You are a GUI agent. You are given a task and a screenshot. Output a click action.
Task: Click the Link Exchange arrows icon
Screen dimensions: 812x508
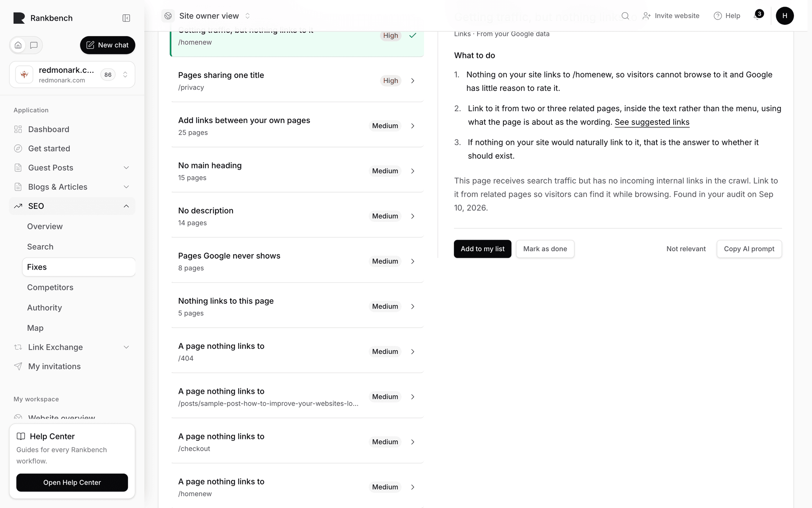coord(18,347)
